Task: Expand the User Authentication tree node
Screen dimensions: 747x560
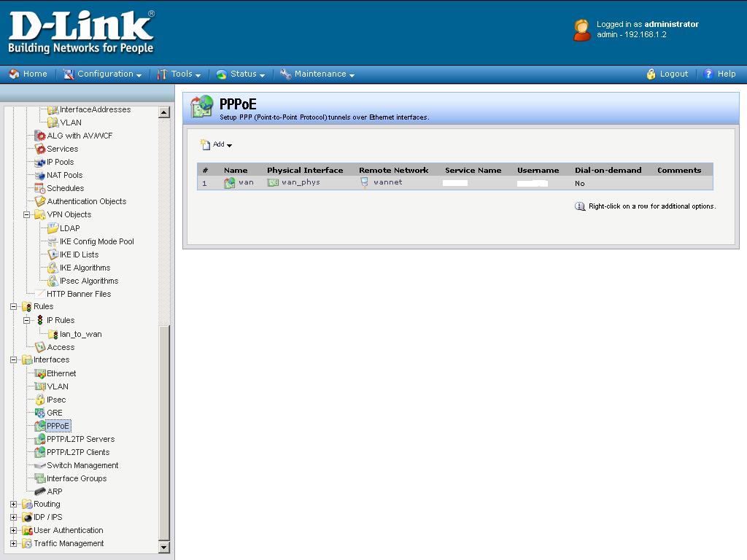Action: point(13,531)
